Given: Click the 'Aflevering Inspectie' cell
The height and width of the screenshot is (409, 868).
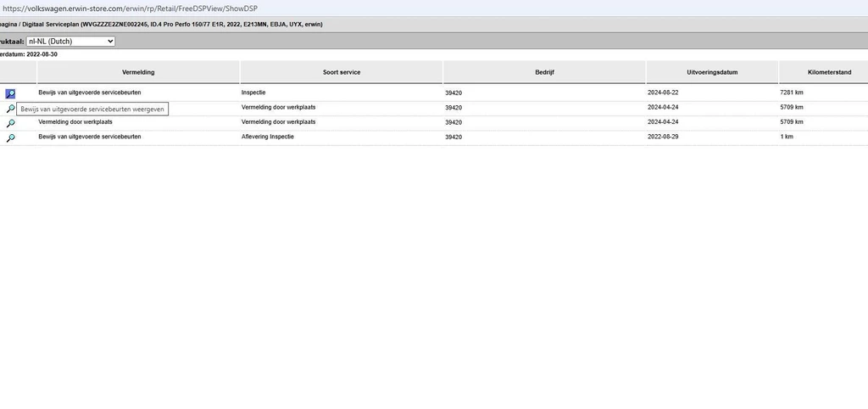Looking at the screenshot, I should pyautogui.click(x=268, y=137).
